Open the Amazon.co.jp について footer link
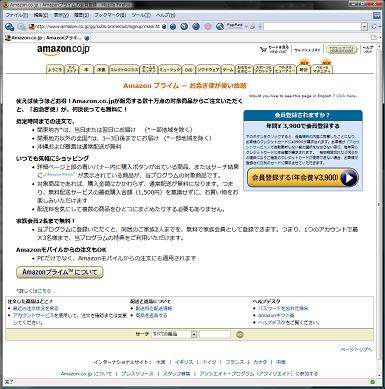 click(86, 374)
